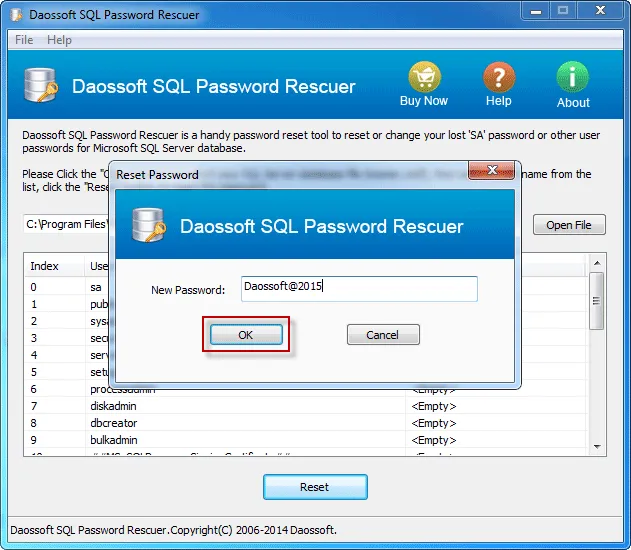
Task: Click the Buy Now label text
Action: (x=424, y=101)
